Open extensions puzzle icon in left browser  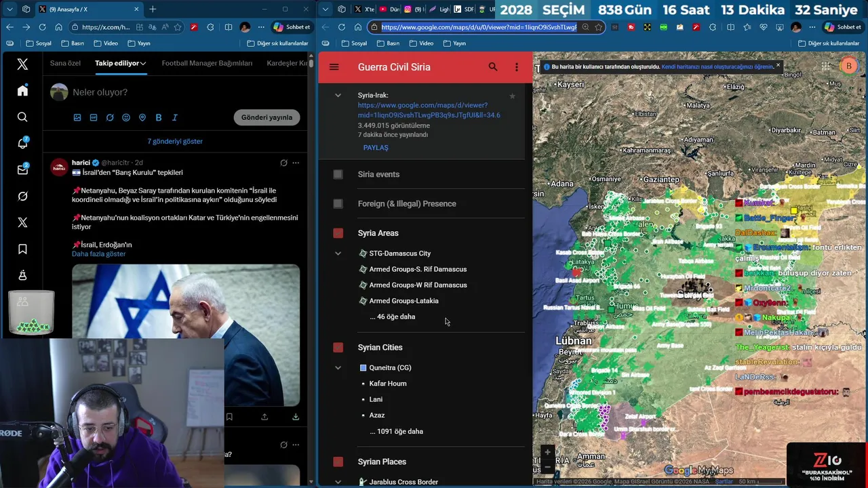pos(210,27)
